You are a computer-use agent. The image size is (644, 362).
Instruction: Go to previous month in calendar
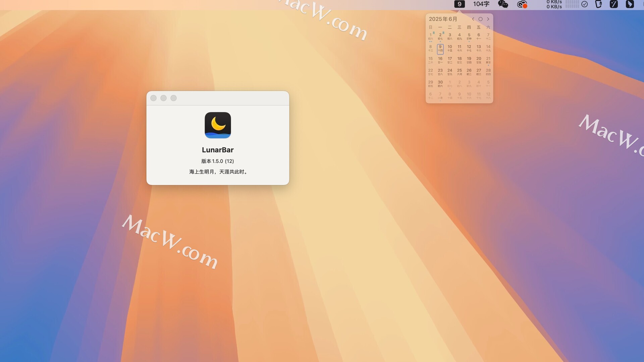click(x=473, y=19)
